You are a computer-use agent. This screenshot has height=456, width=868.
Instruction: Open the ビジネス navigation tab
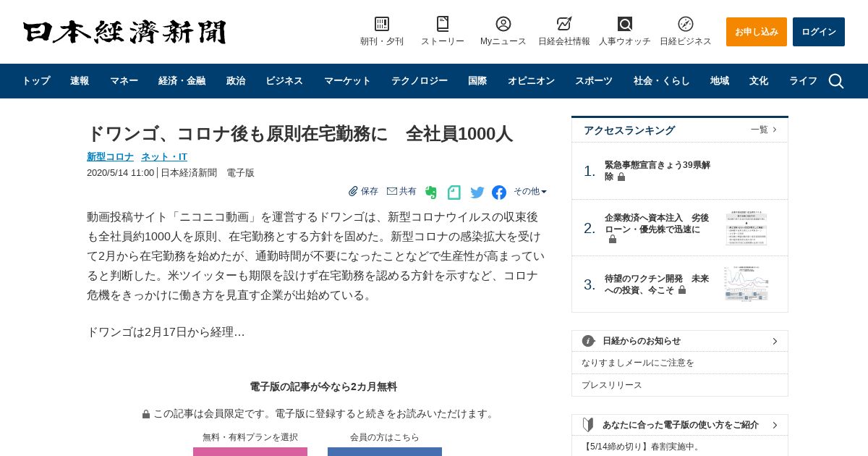click(284, 81)
